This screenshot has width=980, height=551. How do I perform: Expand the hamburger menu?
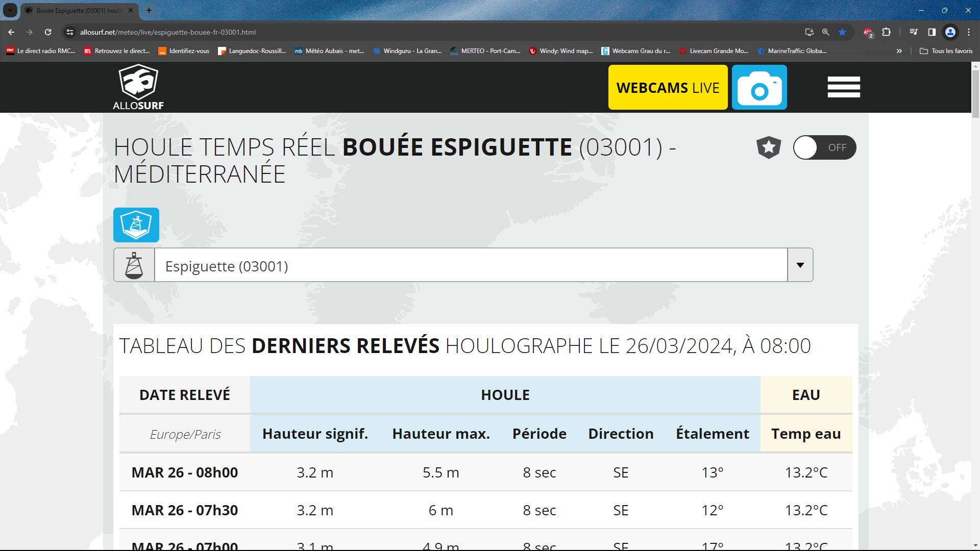pyautogui.click(x=843, y=87)
